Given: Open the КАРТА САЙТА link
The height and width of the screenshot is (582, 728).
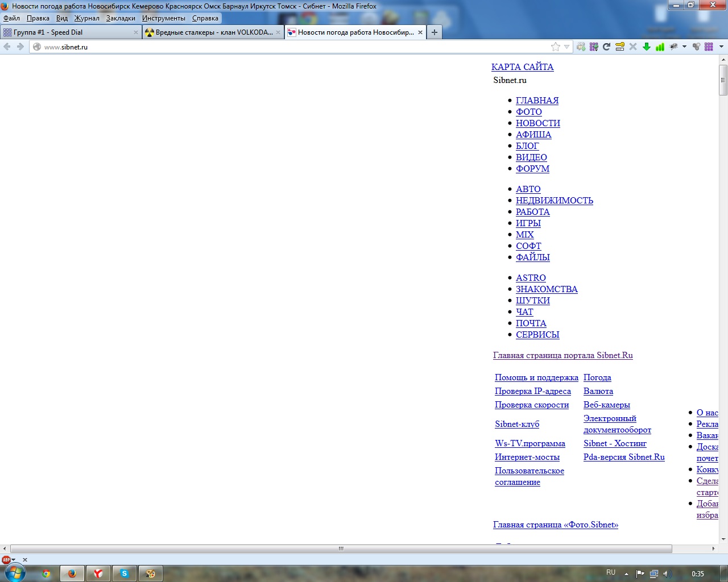Looking at the screenshot, I should coord(522,66).
